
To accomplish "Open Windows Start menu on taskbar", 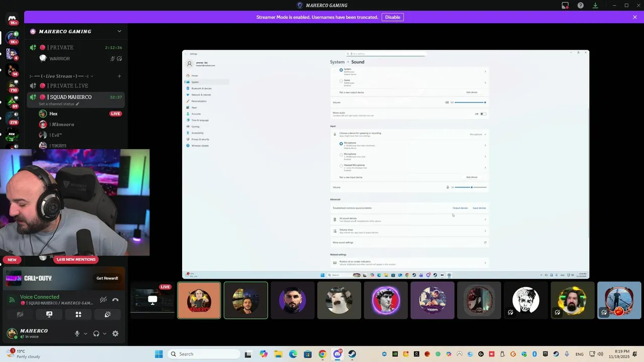I will coord(159,354).
